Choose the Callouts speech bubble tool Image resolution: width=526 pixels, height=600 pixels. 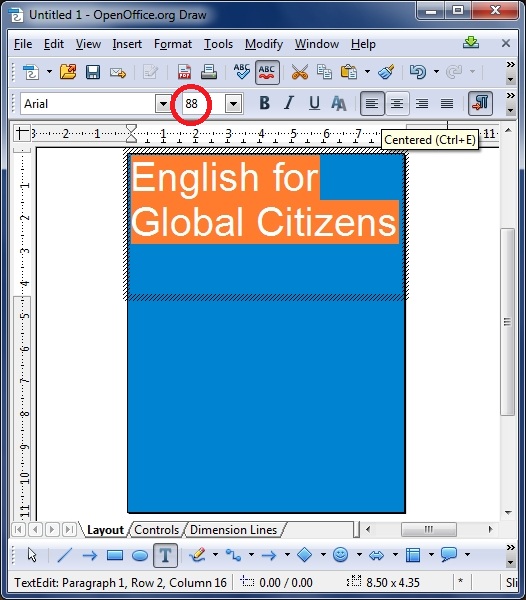[x=449, y=555]
